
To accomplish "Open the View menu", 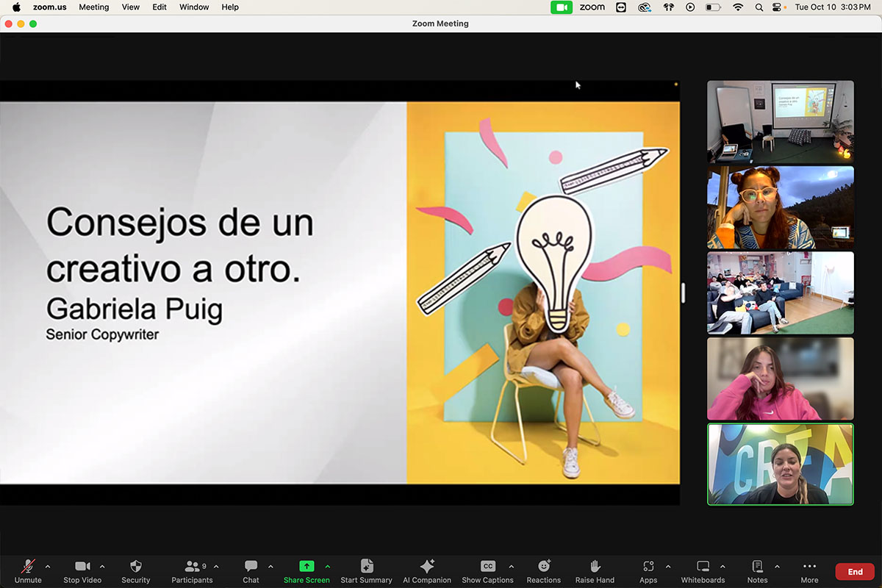I will click(x=131, y=7).
